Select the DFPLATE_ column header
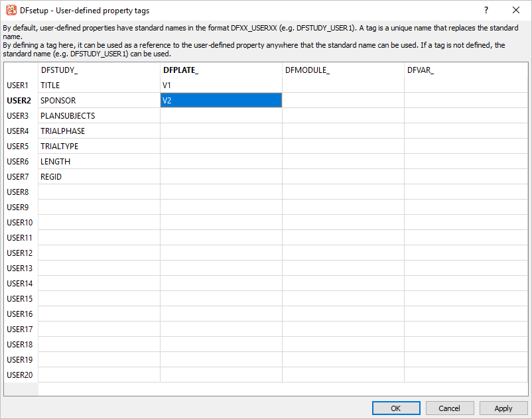This screenshot has height=419, width=532. click(221, 70)
